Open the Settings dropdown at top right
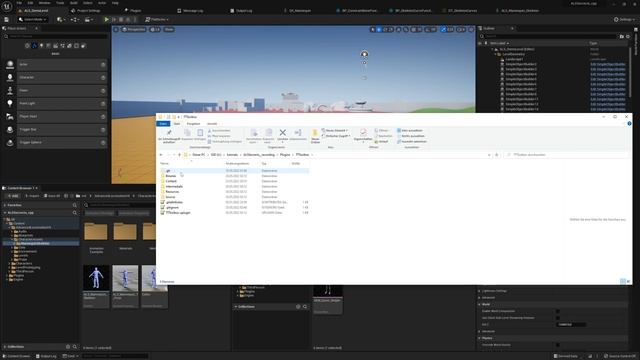The height and width of the screenshot is (360, 640). (624, 19)
